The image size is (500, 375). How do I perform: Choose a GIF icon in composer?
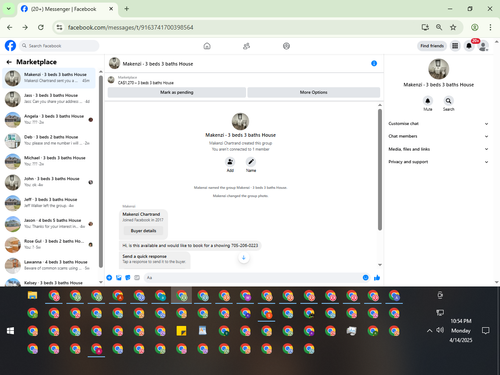pyautogui.click(x=137, y=278)
